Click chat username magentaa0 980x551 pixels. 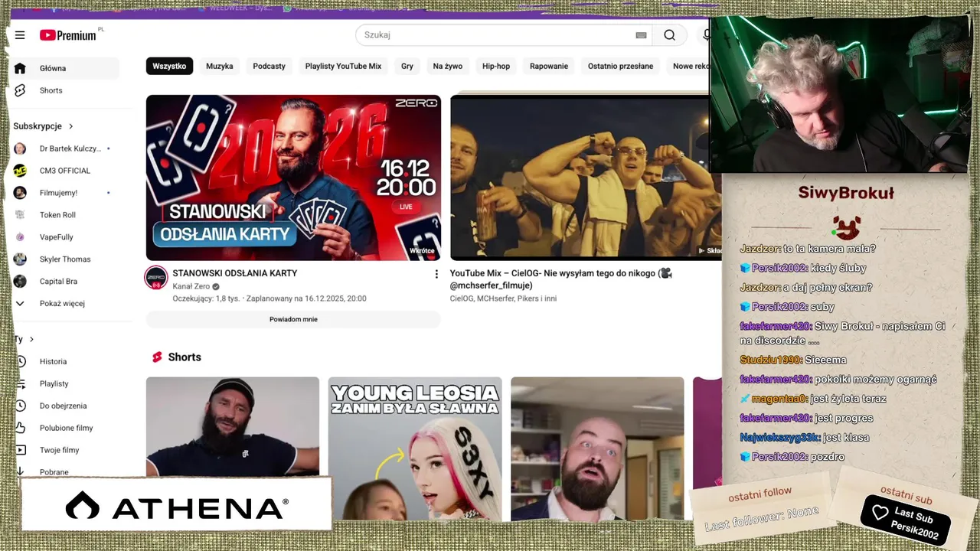click(779, 399)
